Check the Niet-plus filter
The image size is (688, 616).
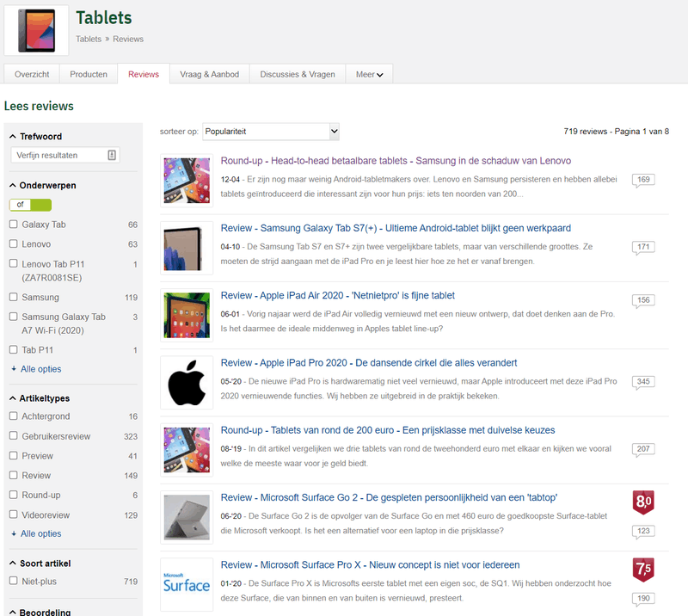14,581
